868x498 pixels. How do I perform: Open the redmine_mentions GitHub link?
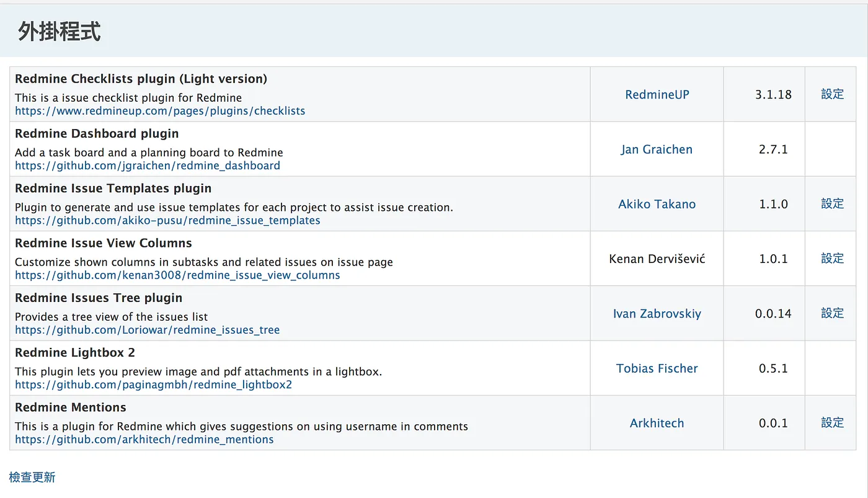coord(144,439)
